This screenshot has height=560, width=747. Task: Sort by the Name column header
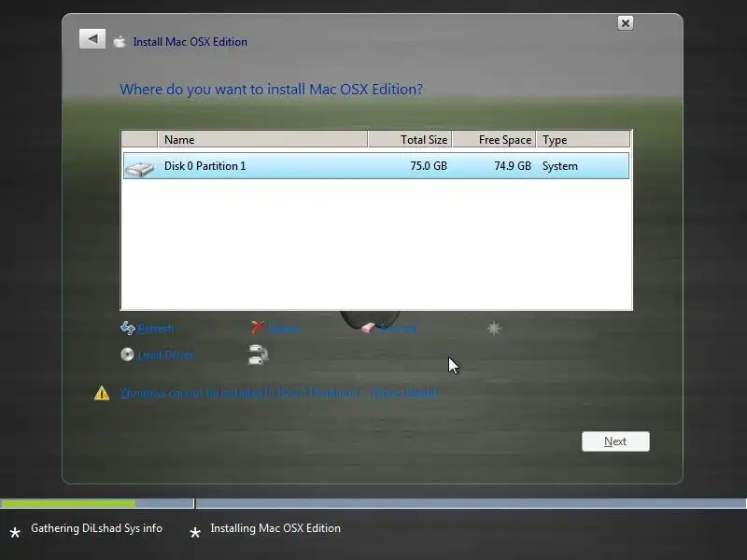click(262, 139)
